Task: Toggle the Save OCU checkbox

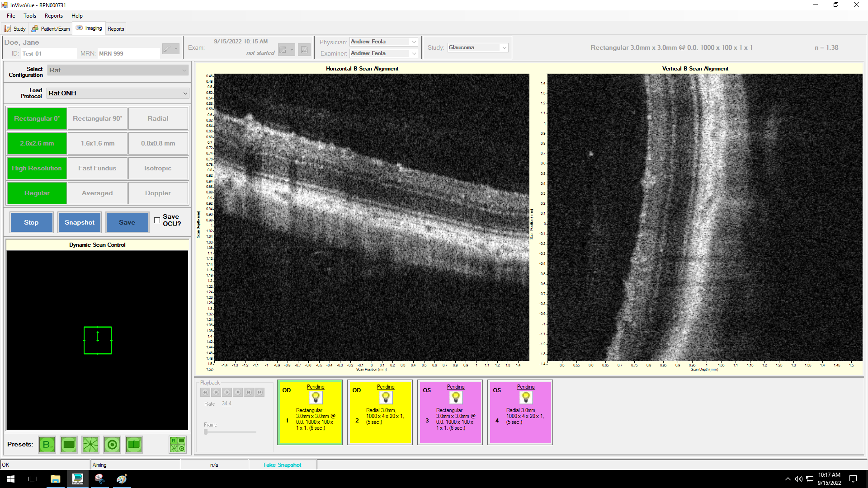Action: pos(157,221)
